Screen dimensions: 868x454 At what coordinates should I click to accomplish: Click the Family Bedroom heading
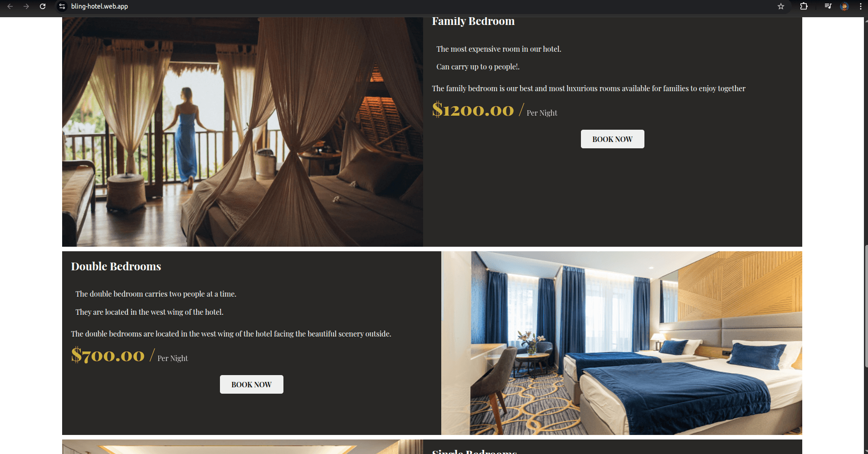click(x=473, y=21)
